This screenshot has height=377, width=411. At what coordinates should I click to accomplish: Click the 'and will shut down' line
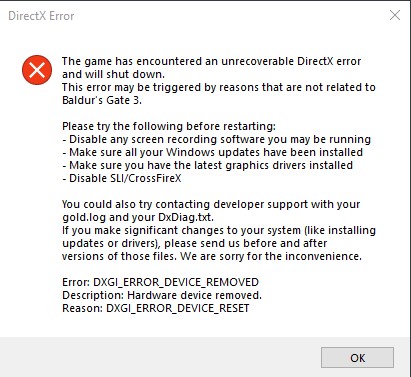click(113, 74)
